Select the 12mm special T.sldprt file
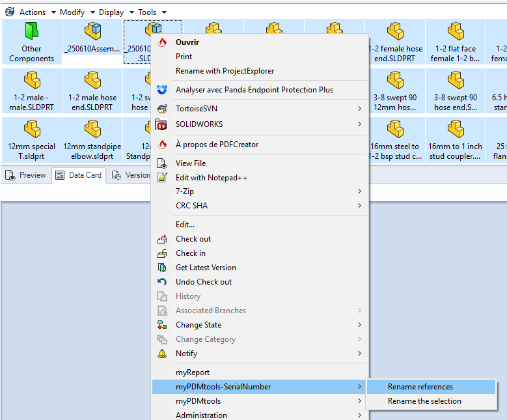The image size is (507, 420). pyautogui.click(x=31, y=139)
